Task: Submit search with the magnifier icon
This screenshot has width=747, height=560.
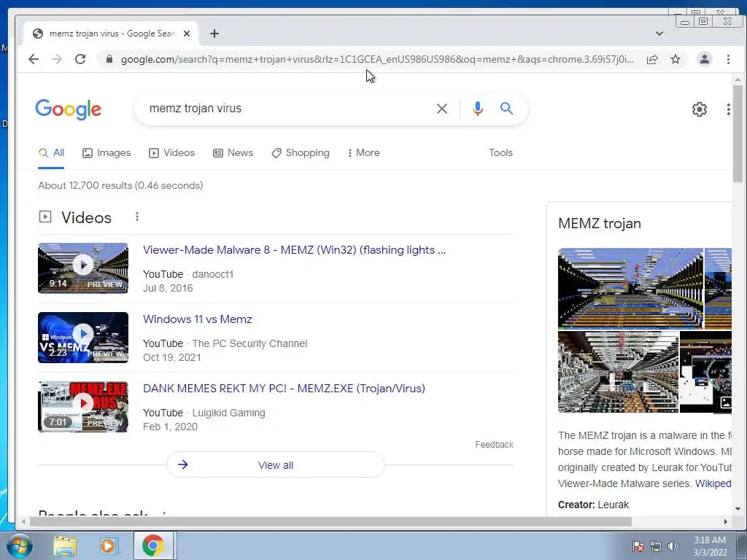Action: [506, 109]
